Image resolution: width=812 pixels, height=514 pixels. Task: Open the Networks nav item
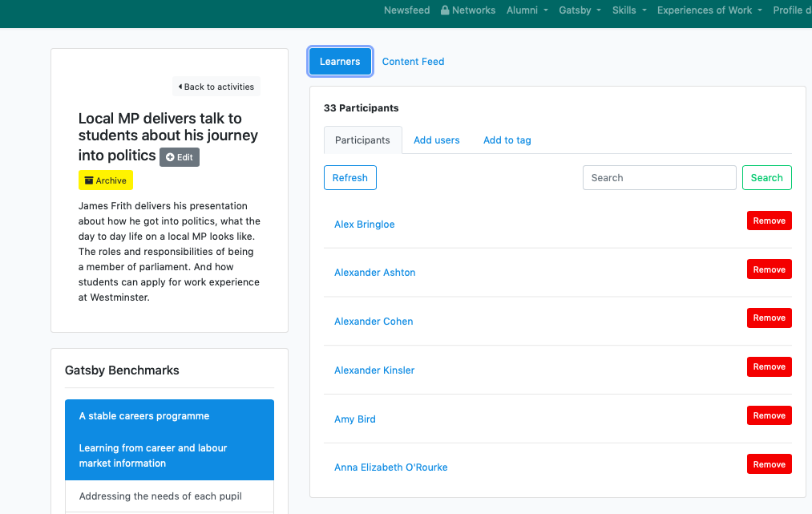tap(468, 10)
